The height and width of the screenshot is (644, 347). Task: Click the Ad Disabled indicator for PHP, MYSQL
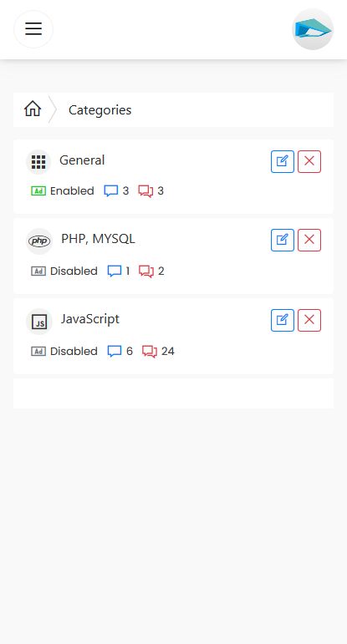64,271
